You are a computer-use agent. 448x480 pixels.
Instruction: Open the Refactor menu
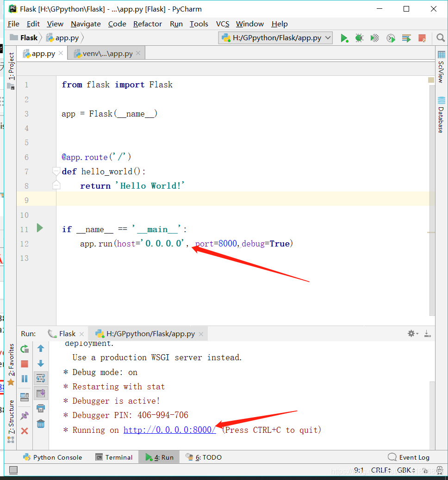pos(147,24)
